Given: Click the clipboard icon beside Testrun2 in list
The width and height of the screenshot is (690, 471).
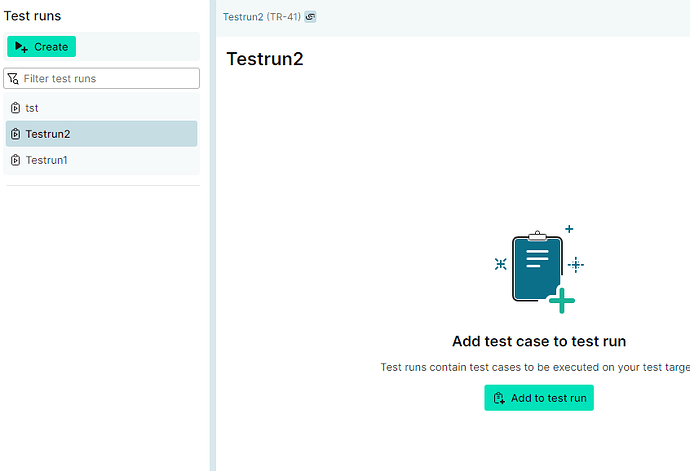Looking at the screenshot, I should (15, 134).
